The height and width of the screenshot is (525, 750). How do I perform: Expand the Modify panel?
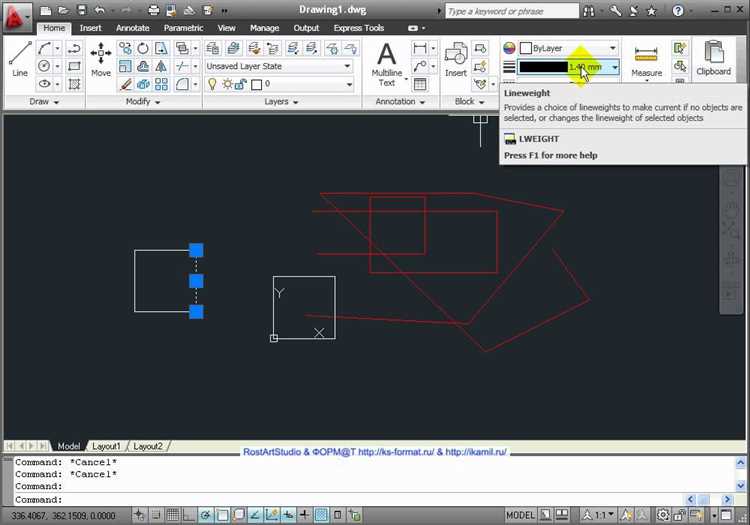[143, 102]
